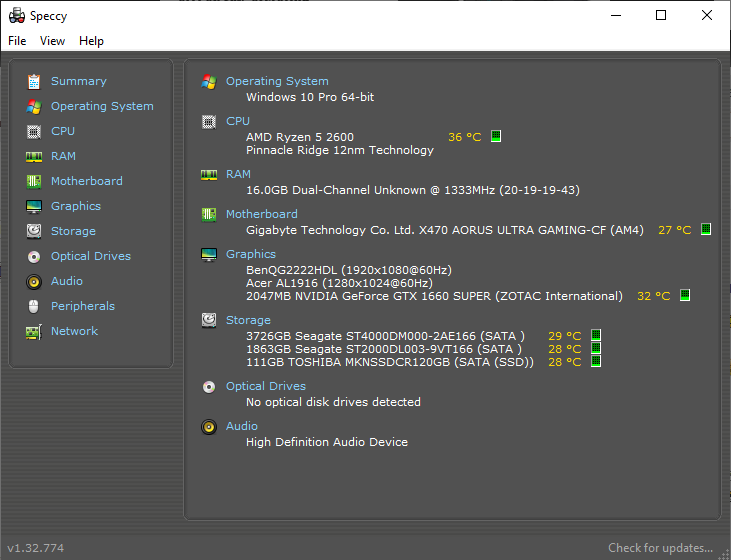This screenshot has height=560, width=731.
Task: Select Summary in the sidebar
Action: point(78,81)
